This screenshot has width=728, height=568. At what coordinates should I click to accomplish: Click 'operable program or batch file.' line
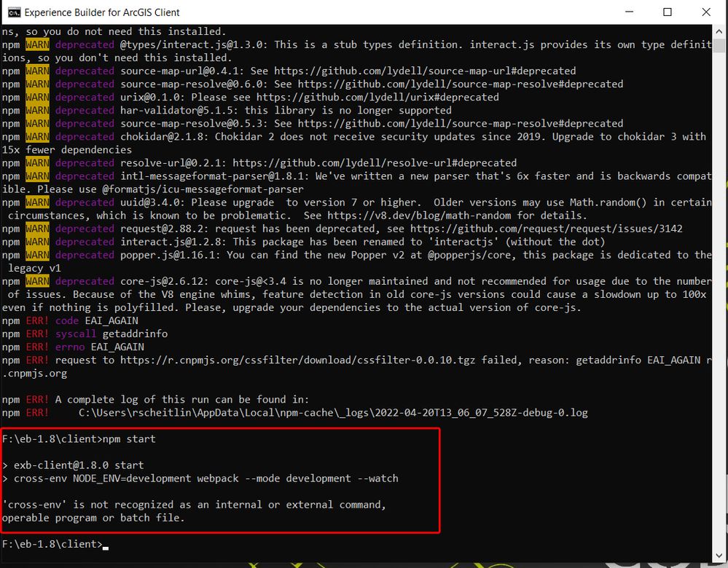point(93,518)
